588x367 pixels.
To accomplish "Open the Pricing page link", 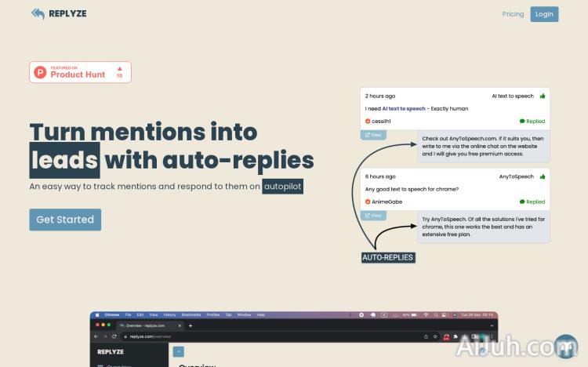I will tap(513, 14).
